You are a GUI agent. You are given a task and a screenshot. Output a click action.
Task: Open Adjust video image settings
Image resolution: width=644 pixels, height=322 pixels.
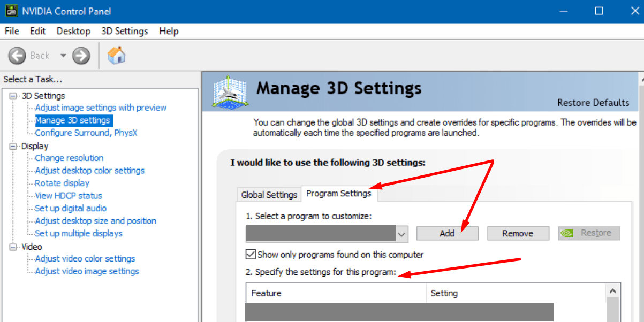(x=87, y=271)
